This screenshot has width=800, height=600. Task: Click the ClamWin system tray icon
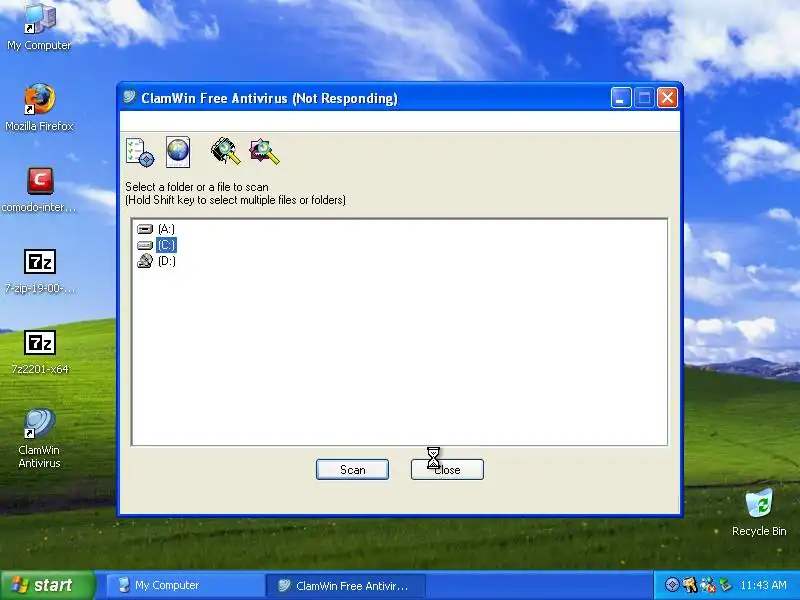pos(672,585)
